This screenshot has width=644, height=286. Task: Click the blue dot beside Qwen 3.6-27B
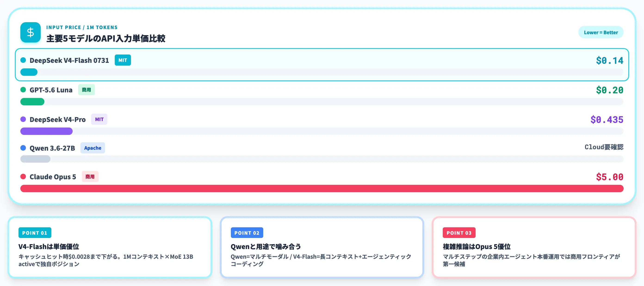pos(23,148)
